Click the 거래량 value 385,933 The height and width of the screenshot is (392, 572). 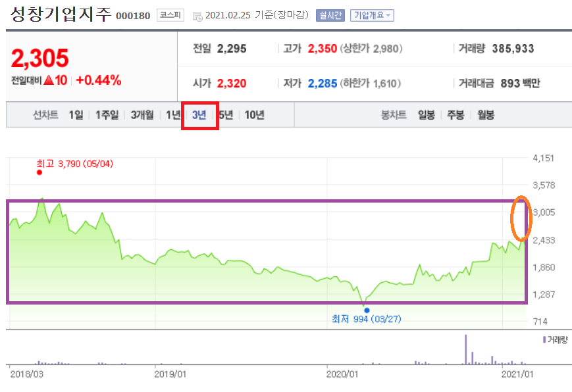coord(513,49)
